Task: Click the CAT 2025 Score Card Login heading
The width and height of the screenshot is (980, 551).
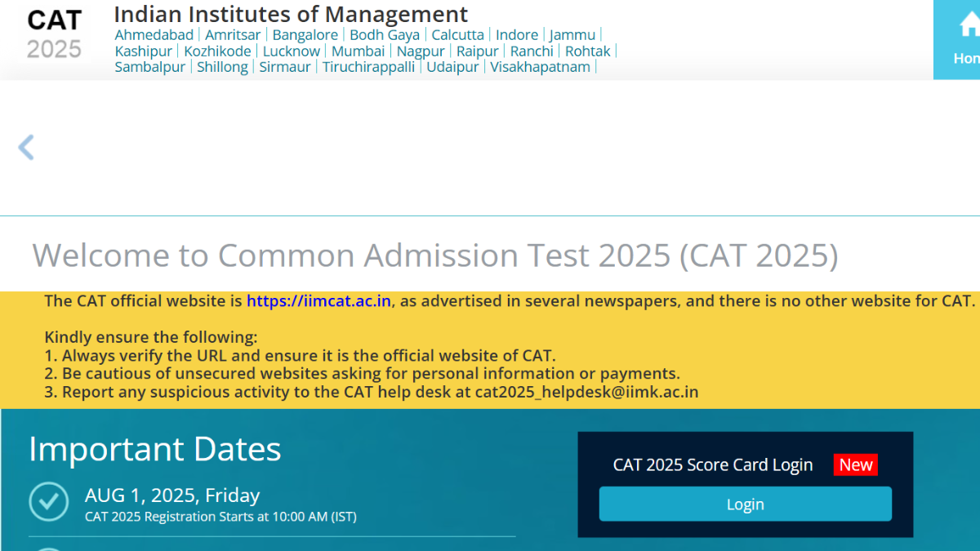Action: coord(713,465)
